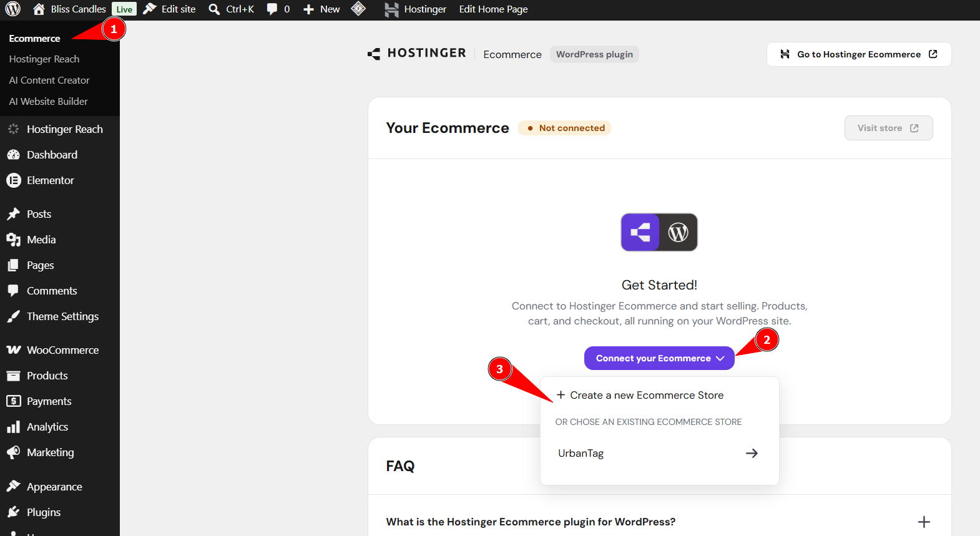Click the WooCommerce logo icon
Image resolution: width=980 pixels, height=536 pixels.
(14, 350)
